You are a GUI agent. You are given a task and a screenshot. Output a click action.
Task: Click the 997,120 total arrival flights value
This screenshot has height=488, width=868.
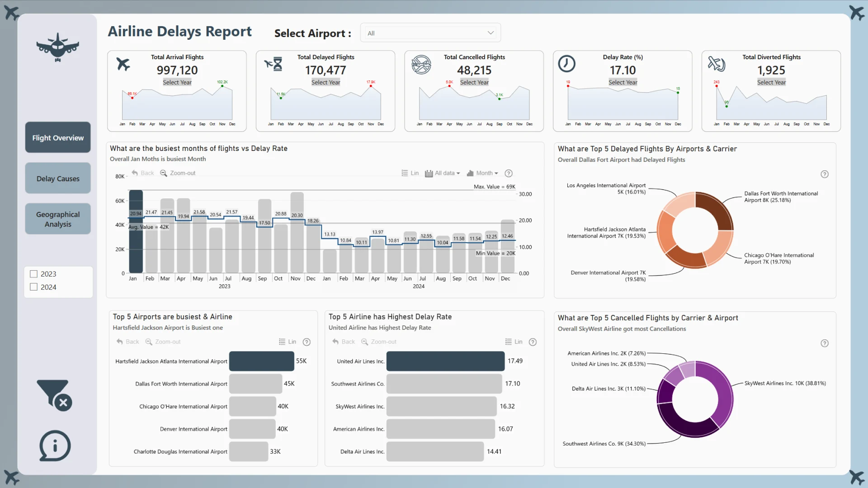[177, 70]
